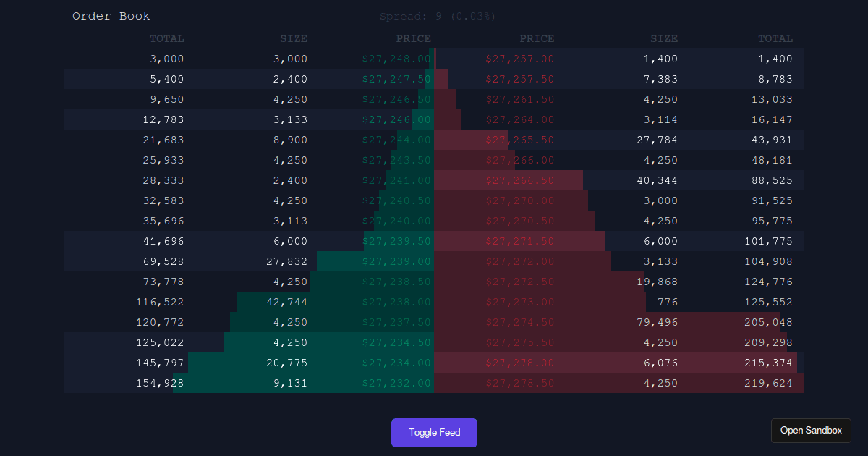Select ask price $27,261.50
This screenshot has height=456, width=868.
(x=520, y=99)
